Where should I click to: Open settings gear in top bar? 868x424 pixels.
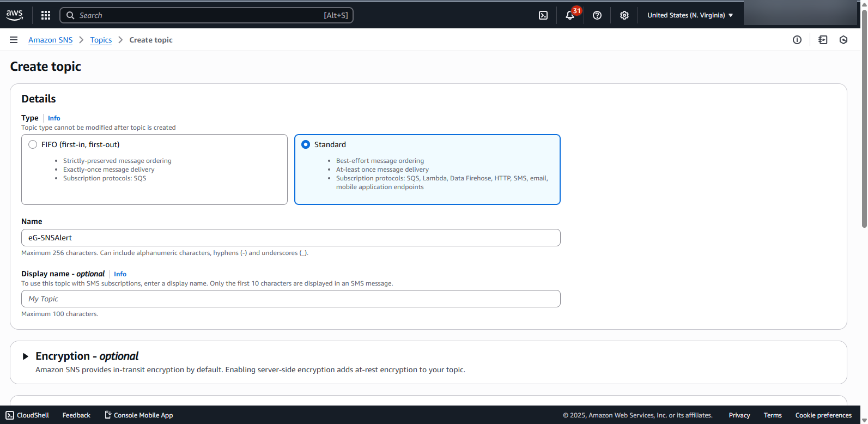pos(624,15)
